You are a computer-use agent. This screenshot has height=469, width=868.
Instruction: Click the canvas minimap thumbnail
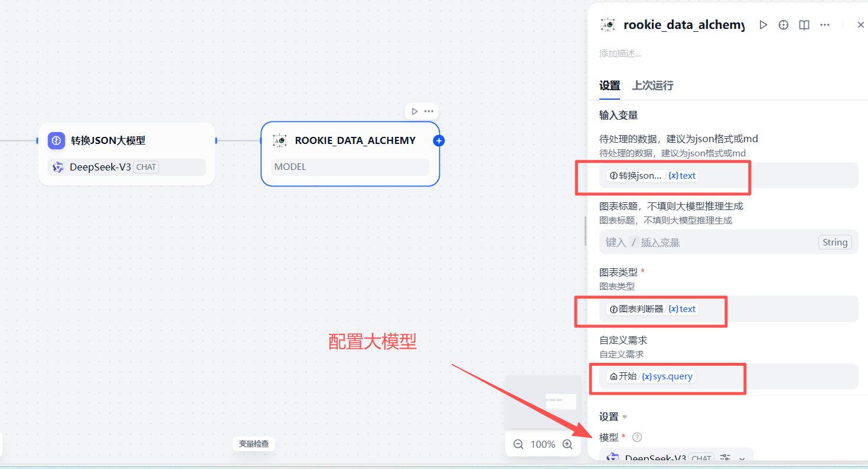pyautogui.click(x=543, y=402)
